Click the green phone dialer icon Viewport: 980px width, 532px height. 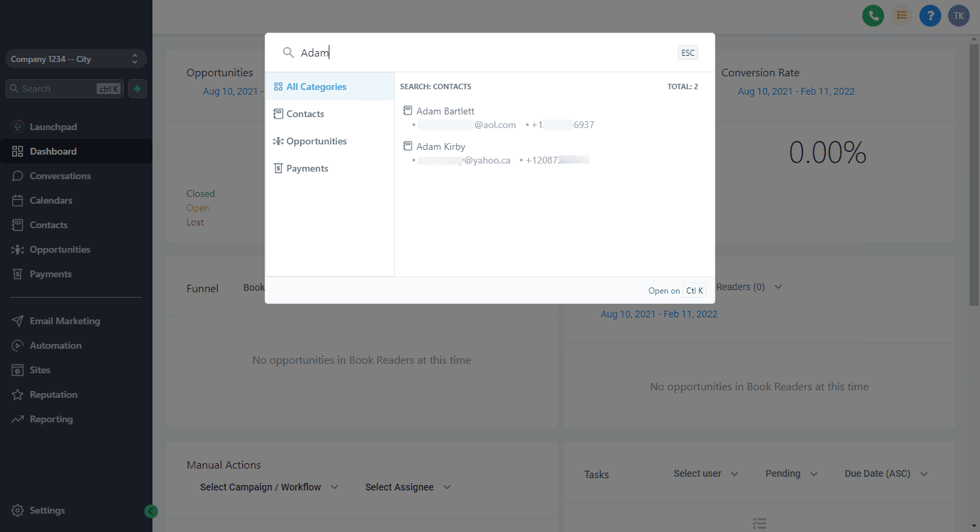tap(872, 16)
